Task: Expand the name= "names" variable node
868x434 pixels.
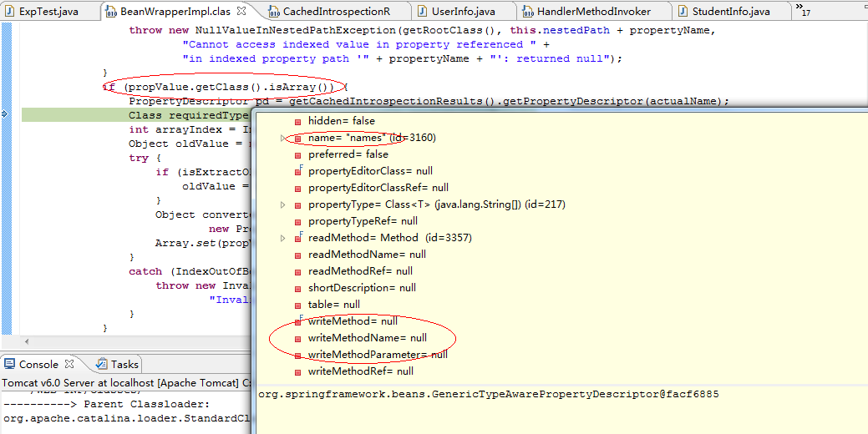Action: pyautogui.click(x=283, y=139)
